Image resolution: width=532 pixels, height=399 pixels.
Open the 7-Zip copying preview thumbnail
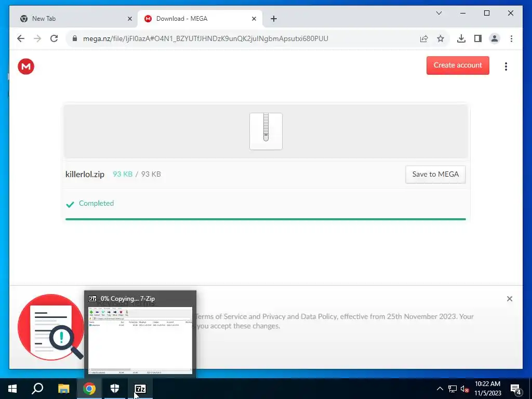pyautogui.click(x=140, y=340)
